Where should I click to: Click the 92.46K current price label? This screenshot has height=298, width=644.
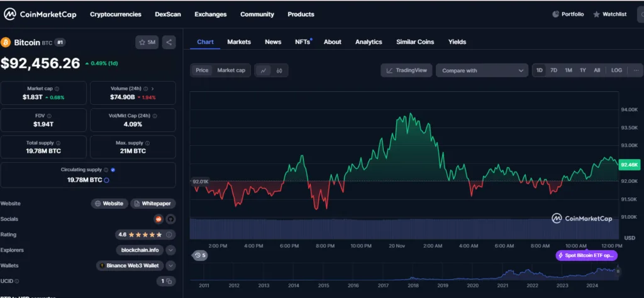(629, 165)
